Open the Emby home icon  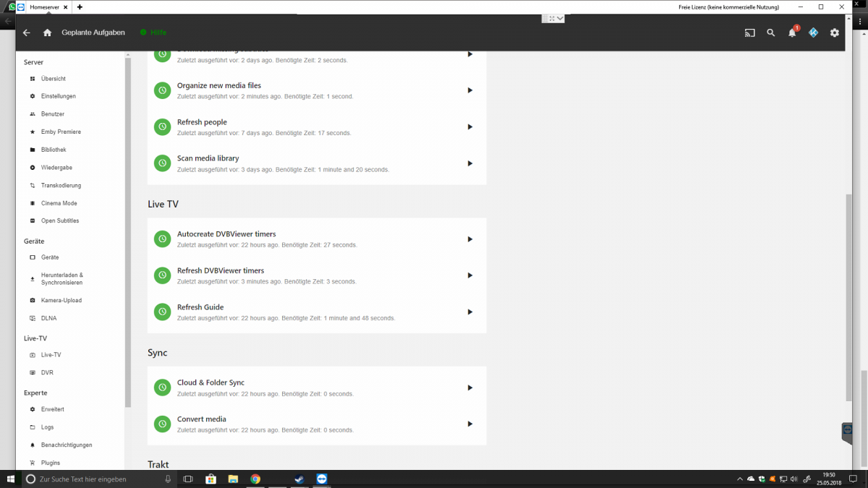coord(47,33)
